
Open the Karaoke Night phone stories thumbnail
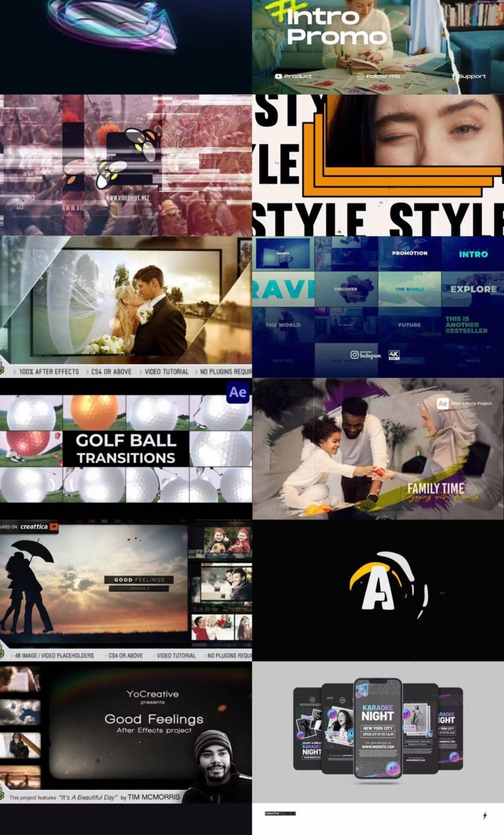(x=378, y=732)
